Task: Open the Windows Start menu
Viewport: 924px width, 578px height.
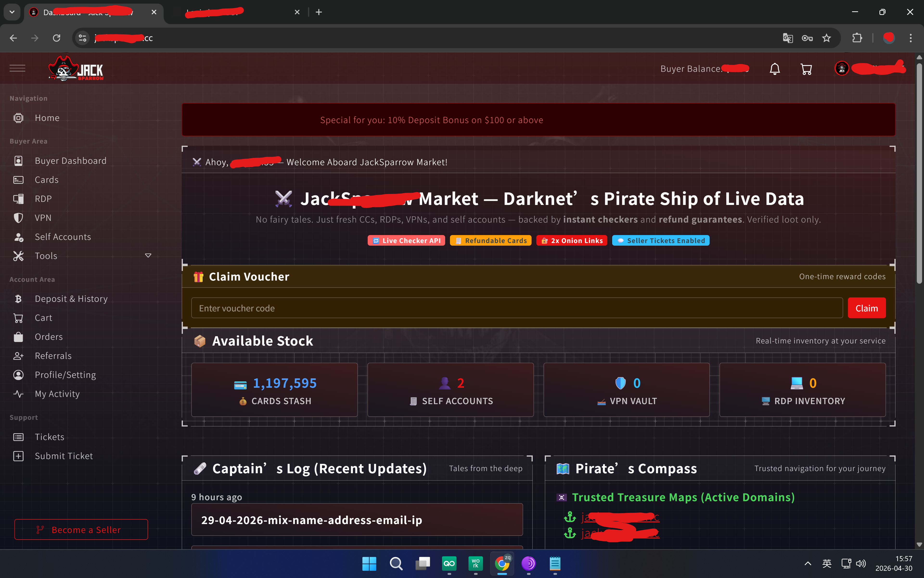Action: 369,564
